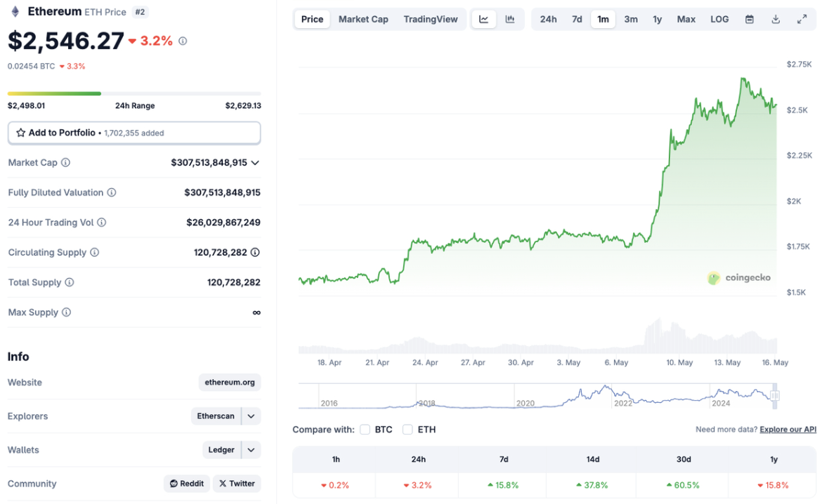The width and height of the screenshot is (822, 504).
Task: Download chart data icon
Action: click(776, 20)
